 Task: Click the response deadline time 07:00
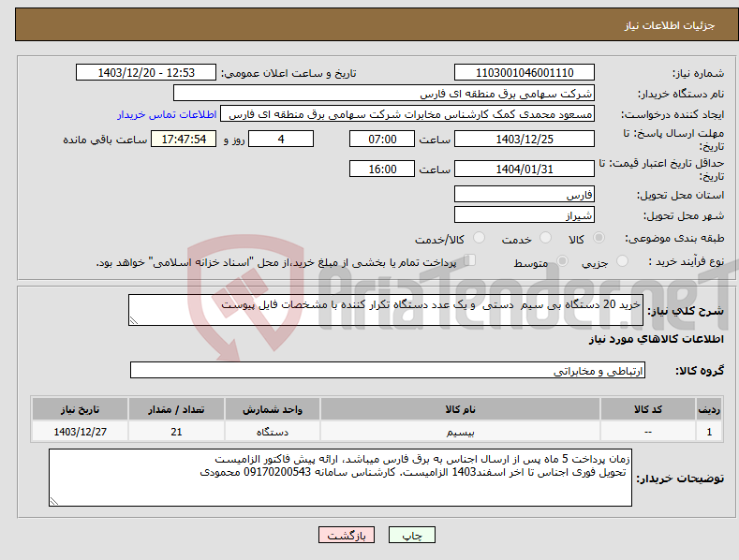[382, 139]
